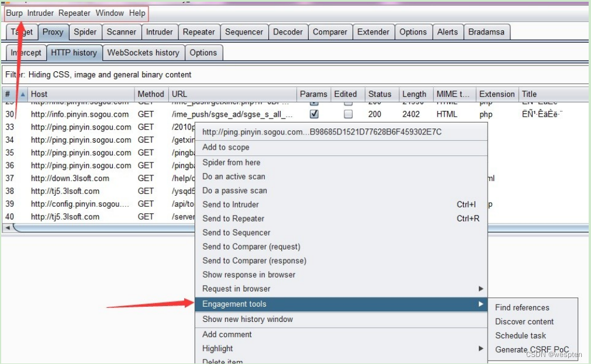Switch to the Sequencer tab
The height and width of the screenshot is (364, 591).
[244, 32]
